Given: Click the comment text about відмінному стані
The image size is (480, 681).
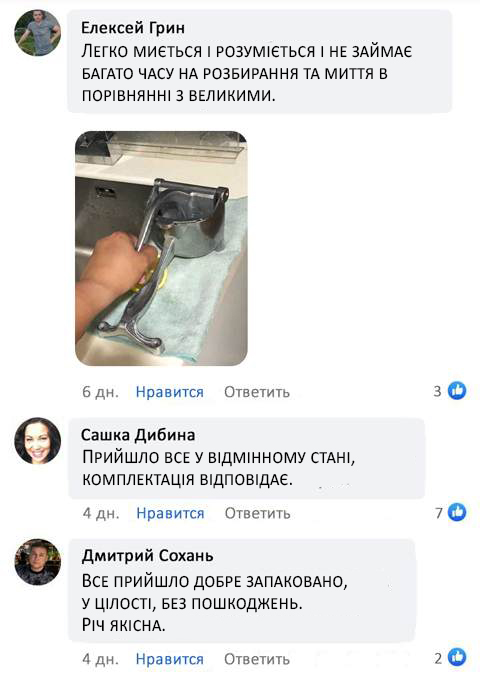Looking at the screenshot, I should point(218,469).
